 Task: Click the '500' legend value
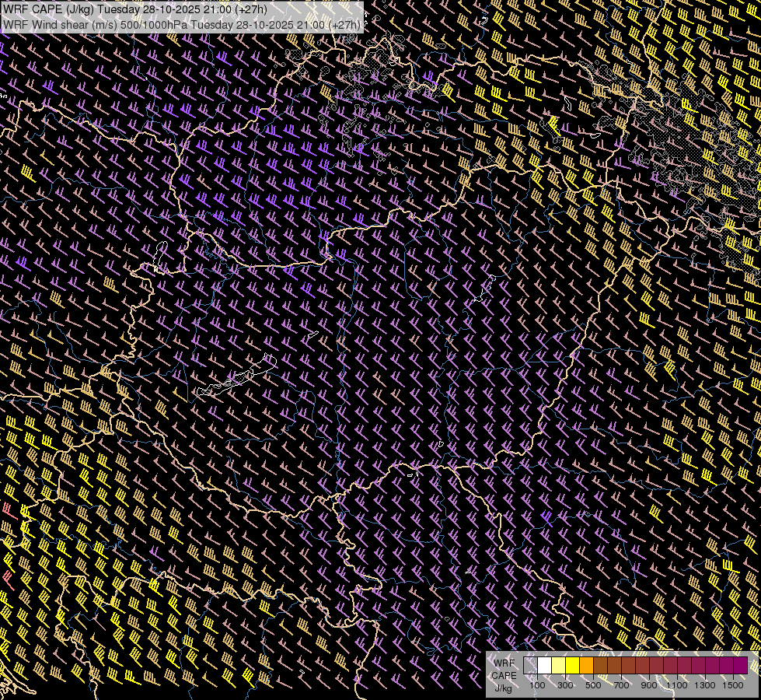(593, 685)
